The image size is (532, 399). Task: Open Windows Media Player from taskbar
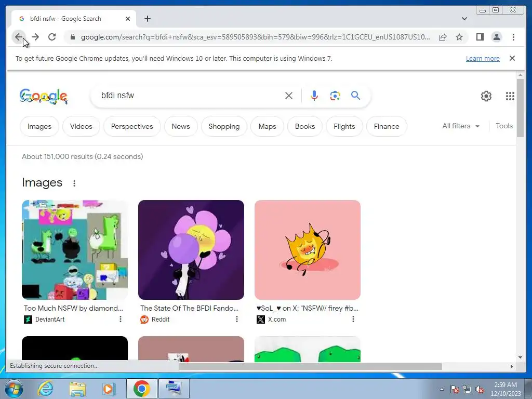[x=109, y=389]
